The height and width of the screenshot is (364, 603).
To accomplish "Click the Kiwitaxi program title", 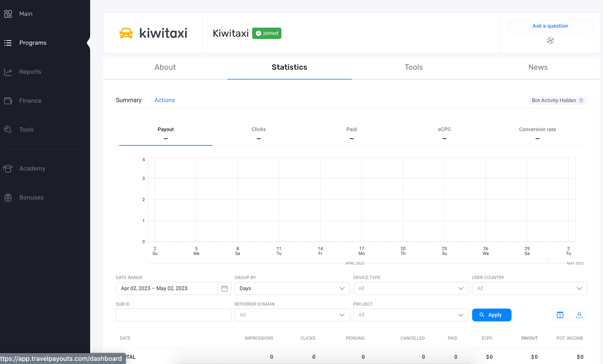I will coord(231,34).
